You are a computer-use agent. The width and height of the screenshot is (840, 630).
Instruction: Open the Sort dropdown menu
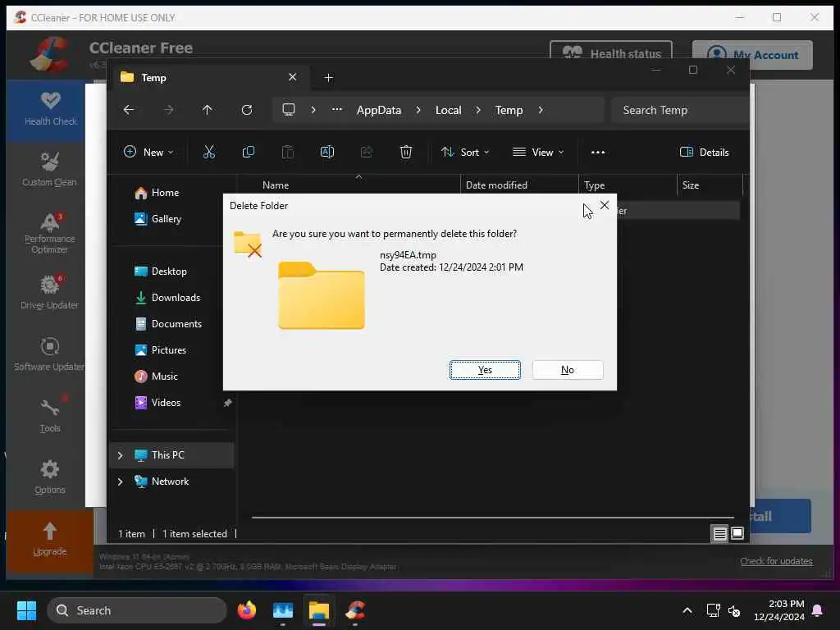click(x=465, y=152)
